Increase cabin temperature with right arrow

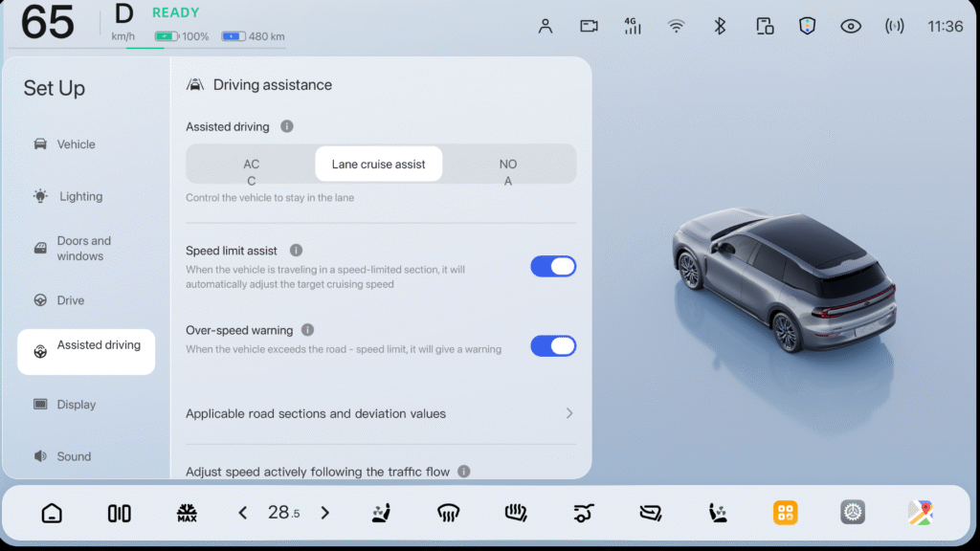click(325, 513)
